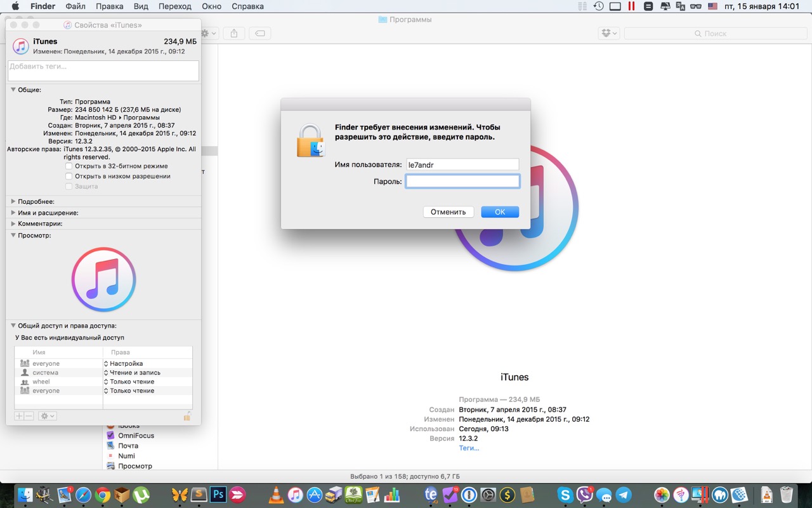Focus the Пароль input field

[x=462, y=182]
